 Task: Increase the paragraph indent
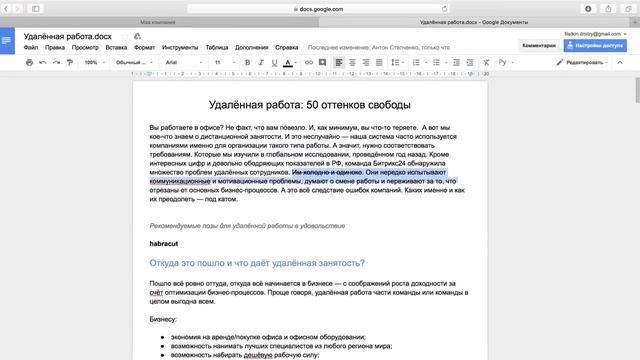point(470,62)
